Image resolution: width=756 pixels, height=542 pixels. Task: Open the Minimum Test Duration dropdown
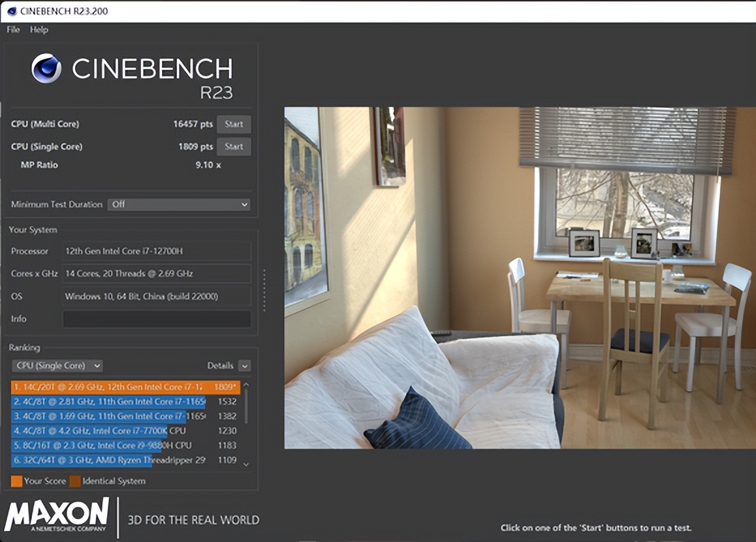[179, 204]
